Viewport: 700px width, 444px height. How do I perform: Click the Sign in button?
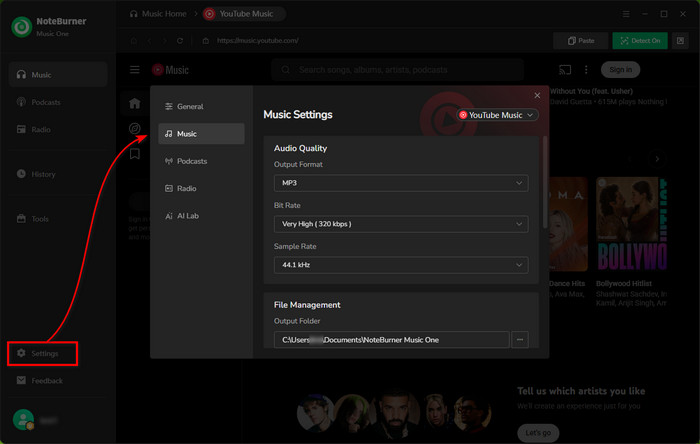tap(621, 70)
